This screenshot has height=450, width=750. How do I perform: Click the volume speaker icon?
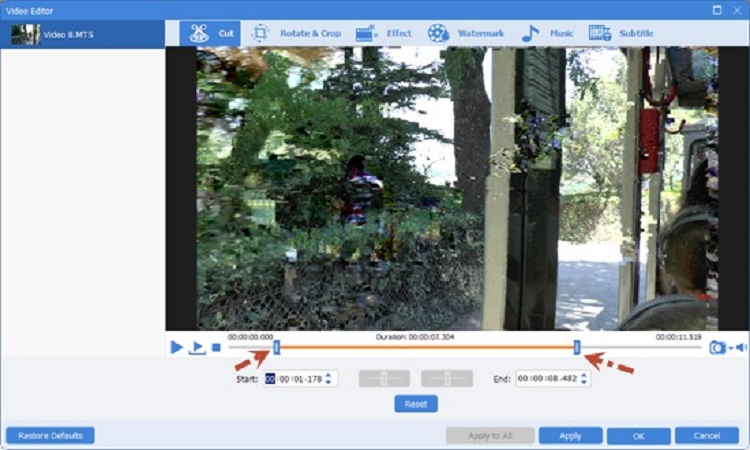point(741,347)
